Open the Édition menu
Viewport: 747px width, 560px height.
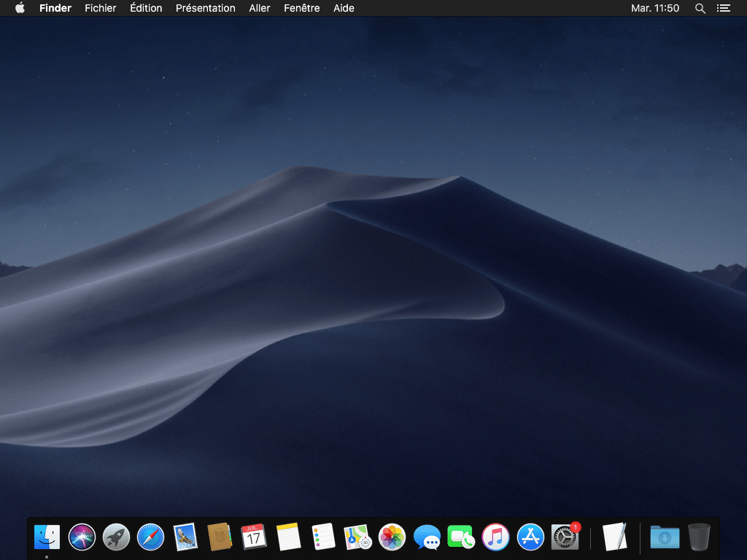pos(146,8)
